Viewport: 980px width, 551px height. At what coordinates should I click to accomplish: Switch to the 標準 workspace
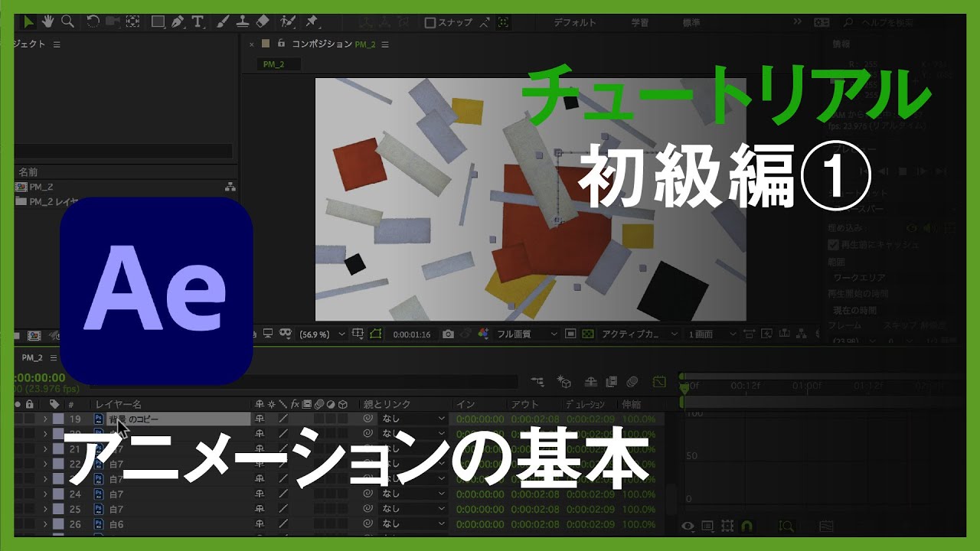pyautogui.click(x=691, y=22)
